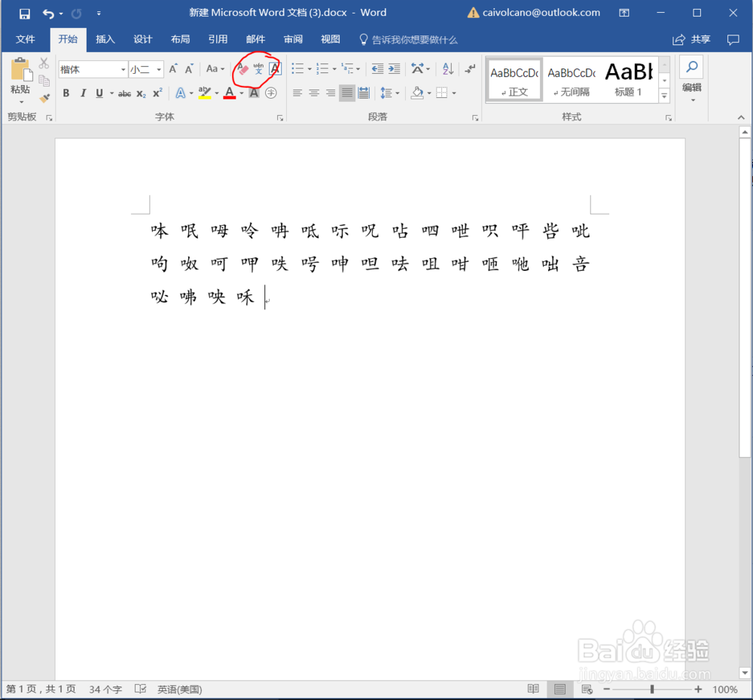The height and width of the screenshot is (700, 753).
Task: Open the numbered list dropdown
Action: coord(334,69)
